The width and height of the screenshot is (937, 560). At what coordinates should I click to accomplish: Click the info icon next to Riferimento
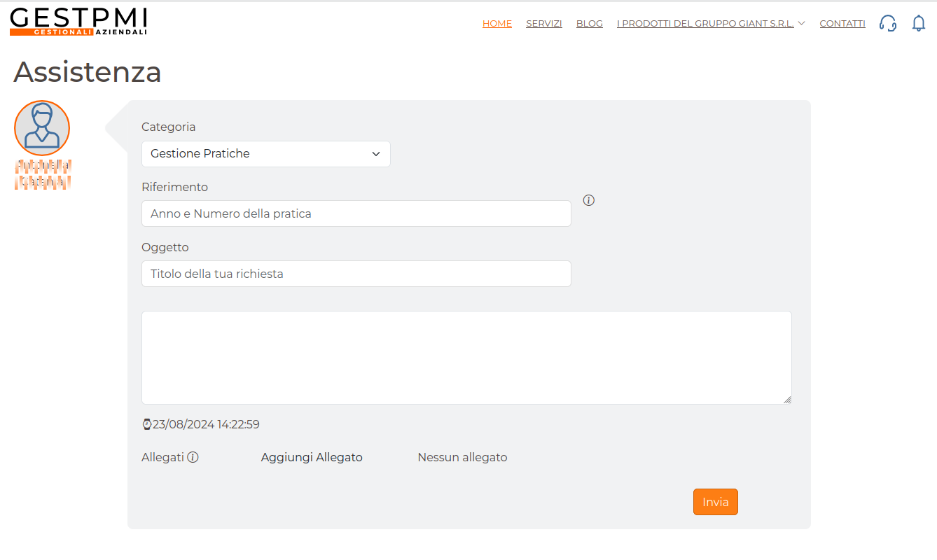tap(588, 200)
